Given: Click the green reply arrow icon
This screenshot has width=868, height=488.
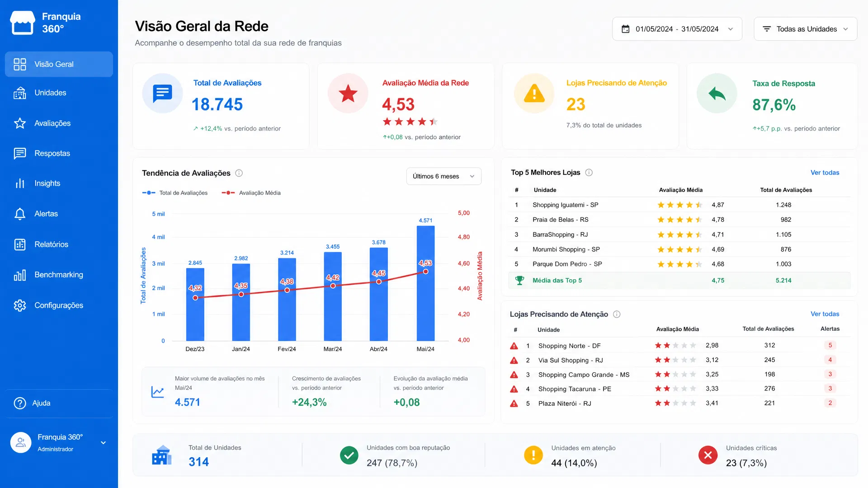Looking at the screenshot, I should tap(717, 93).
